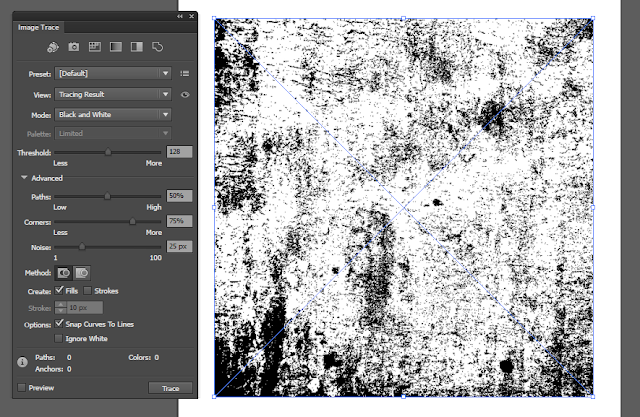Click the Corners slider handle
This screenshot has height=417, width=640.
(133, 222)
